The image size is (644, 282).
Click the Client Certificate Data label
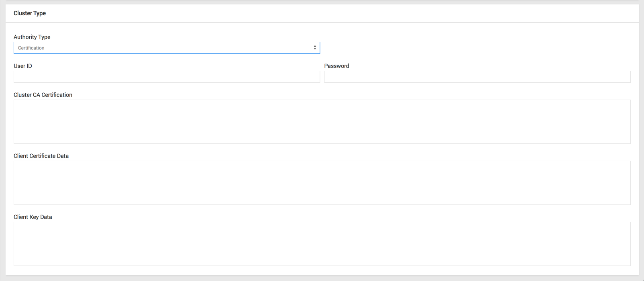point(41,156)
